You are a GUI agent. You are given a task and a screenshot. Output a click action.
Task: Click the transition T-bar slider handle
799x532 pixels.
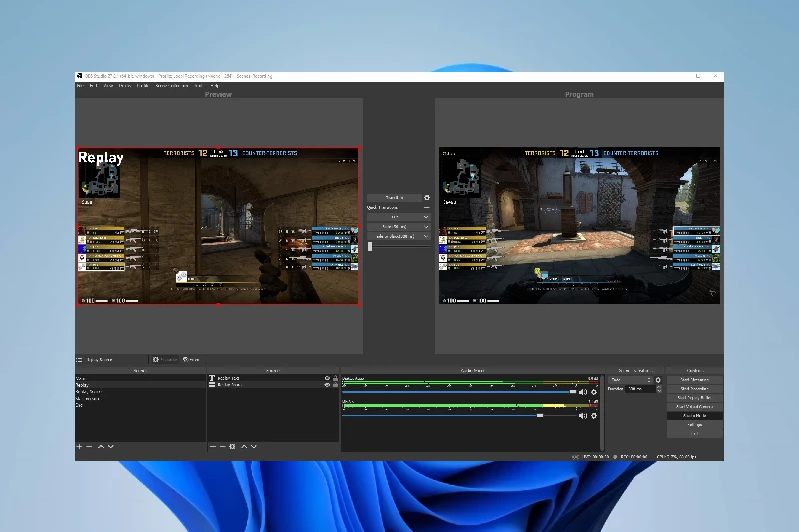[x=370, y=246]
